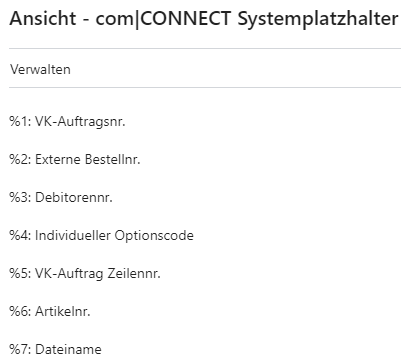The width and height of the screenshot is (401, 364).
Task: Click the %6 placeholder token
Action: click(20, 311)
